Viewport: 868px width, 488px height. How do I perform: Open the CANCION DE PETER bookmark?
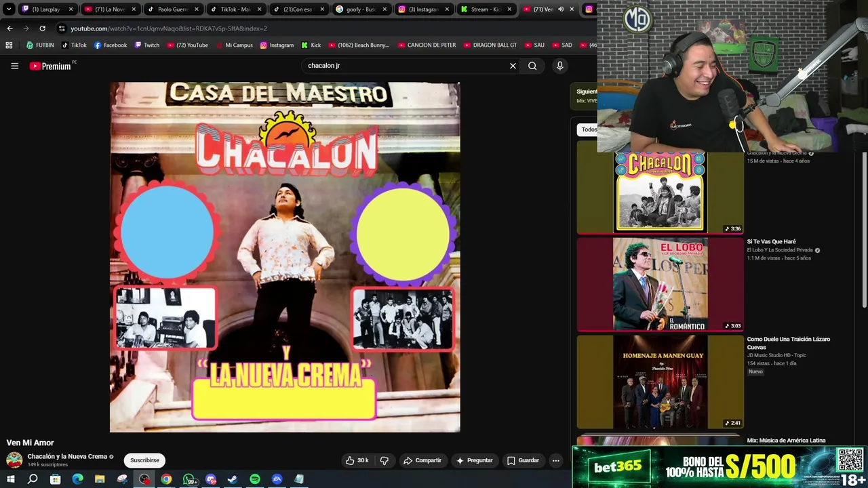[427, 45]
